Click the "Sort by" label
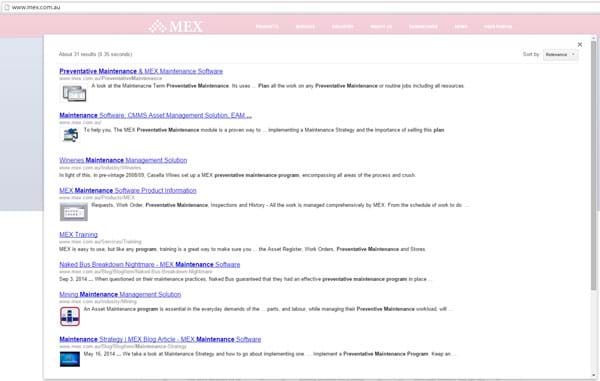This screenshot has width=600, height=381. (x=531, y=54)
